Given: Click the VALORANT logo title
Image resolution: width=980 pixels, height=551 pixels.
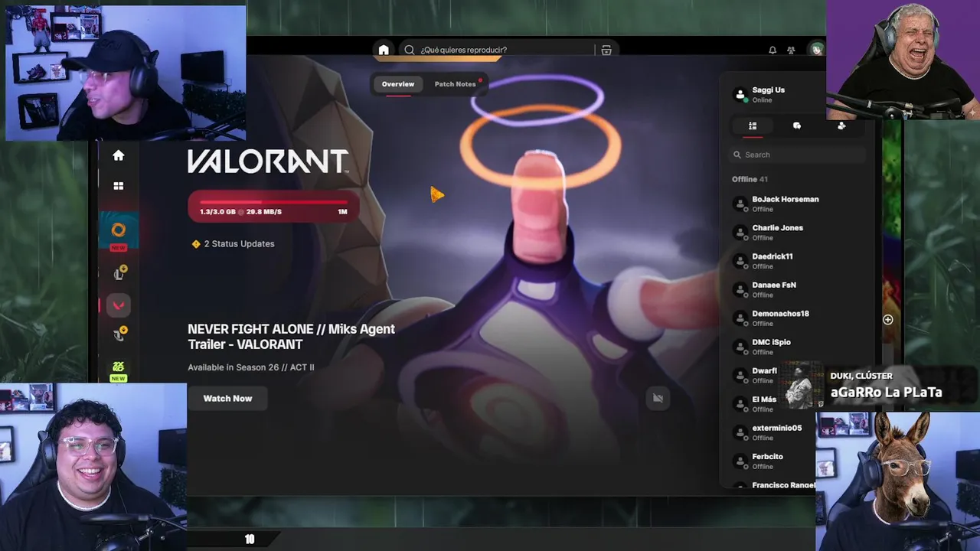Looking at the screenshot, I should 268,161.
